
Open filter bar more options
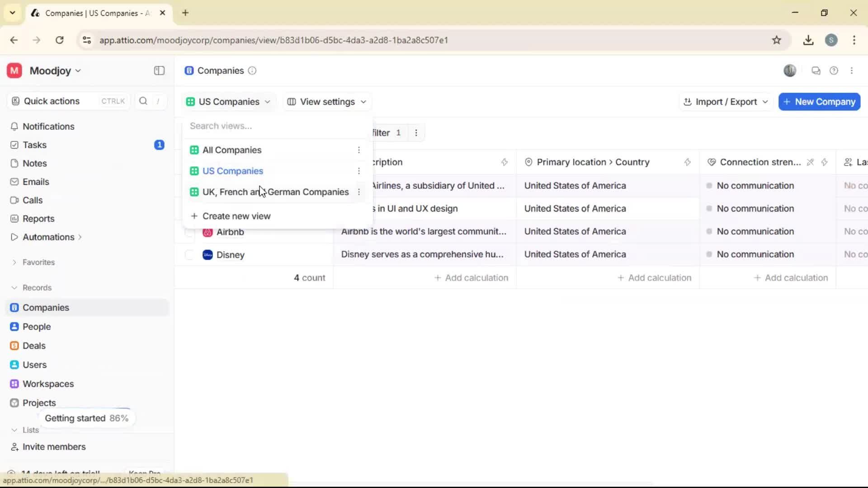click(x=416, y=133)
